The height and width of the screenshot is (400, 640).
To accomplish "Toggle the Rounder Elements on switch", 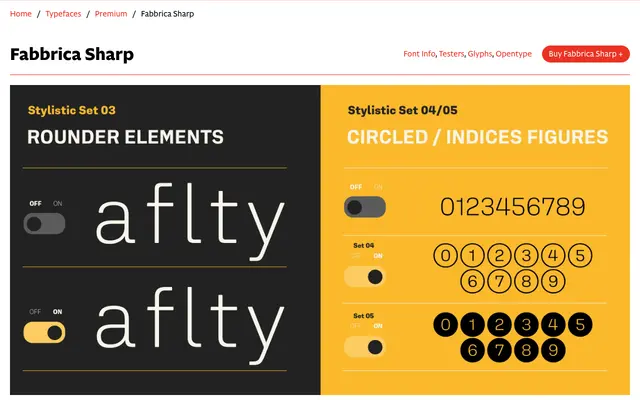I will pos(44,333).
